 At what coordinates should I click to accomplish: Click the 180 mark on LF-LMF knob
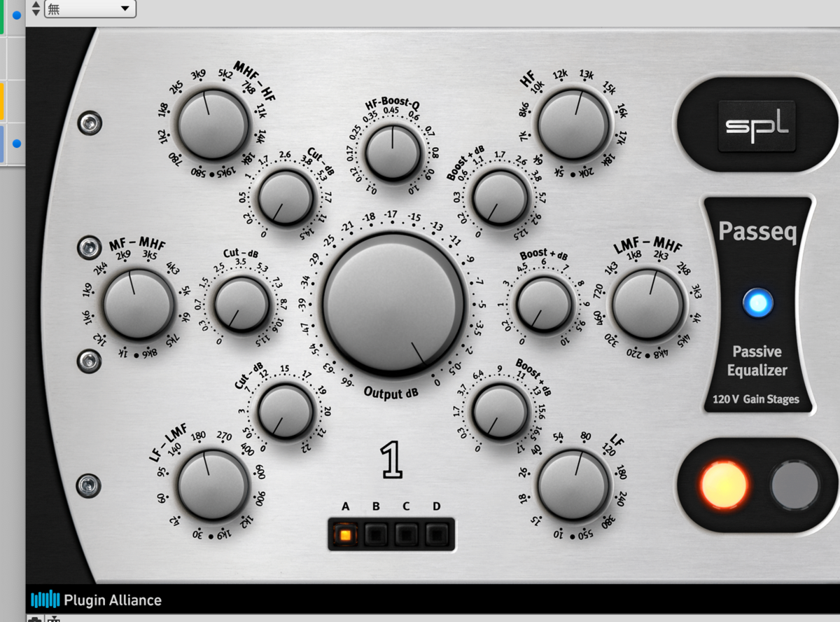click(198, 436)
